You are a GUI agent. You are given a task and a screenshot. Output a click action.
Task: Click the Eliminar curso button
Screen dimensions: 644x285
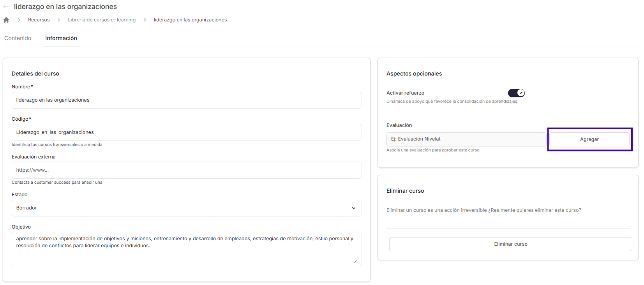[x=511, y=244]
